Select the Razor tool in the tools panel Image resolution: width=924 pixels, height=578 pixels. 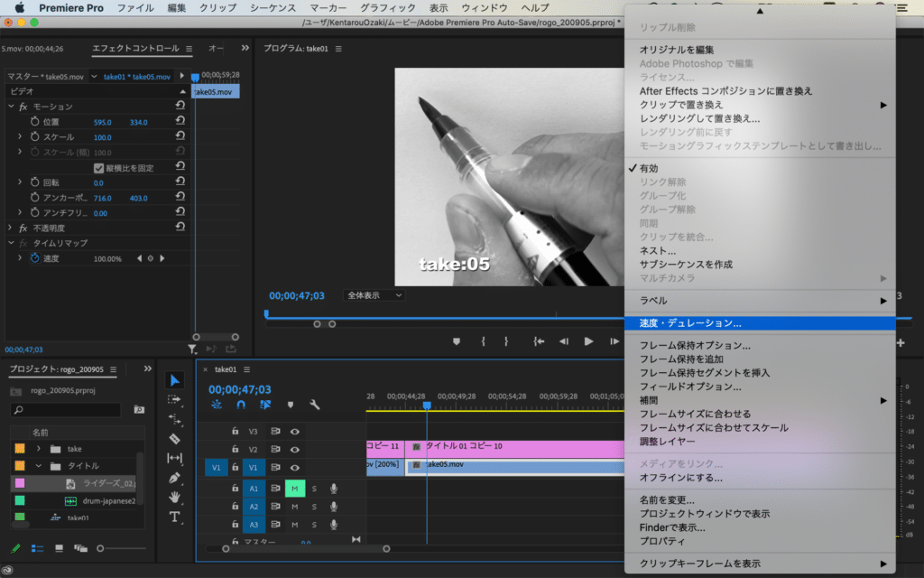175,439
